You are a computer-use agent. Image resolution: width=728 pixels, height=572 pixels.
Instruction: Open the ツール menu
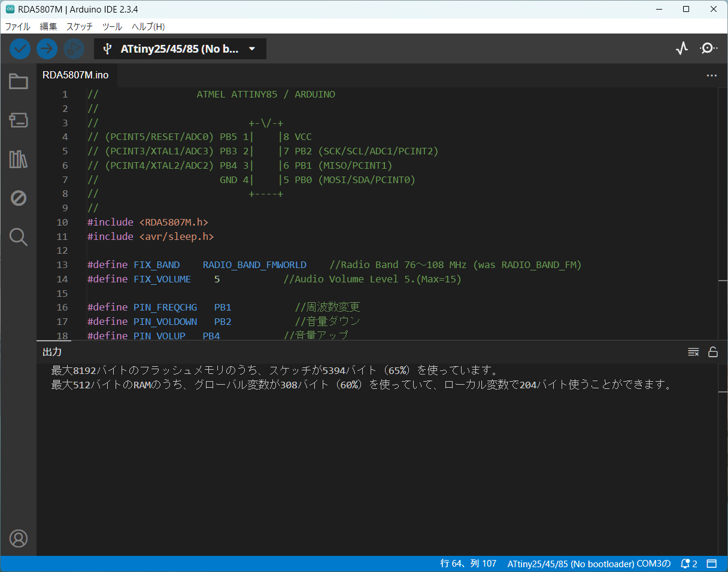112,26
